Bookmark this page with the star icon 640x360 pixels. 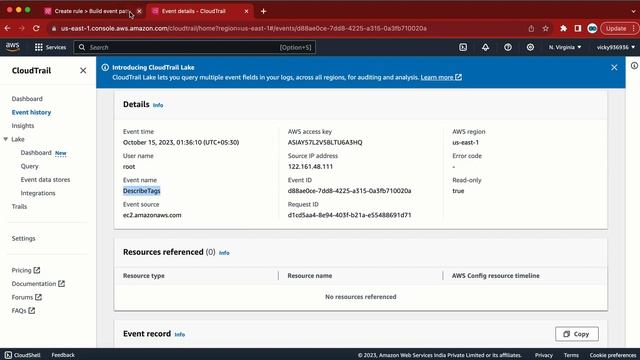pyautogui.click(x=546, y=28)
